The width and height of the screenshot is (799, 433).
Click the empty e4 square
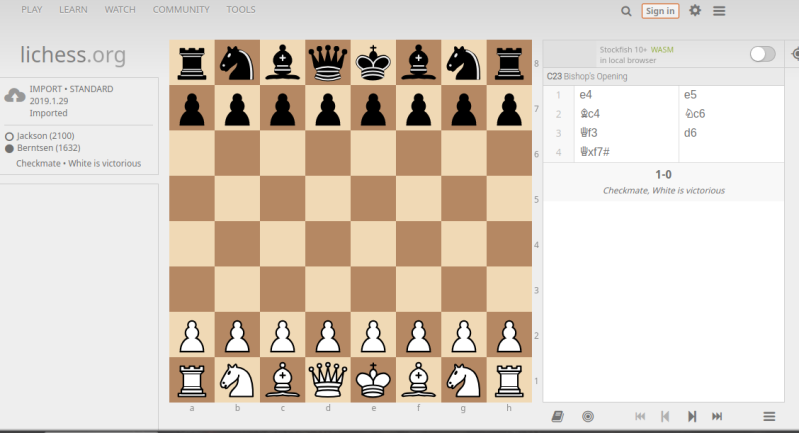374,244
